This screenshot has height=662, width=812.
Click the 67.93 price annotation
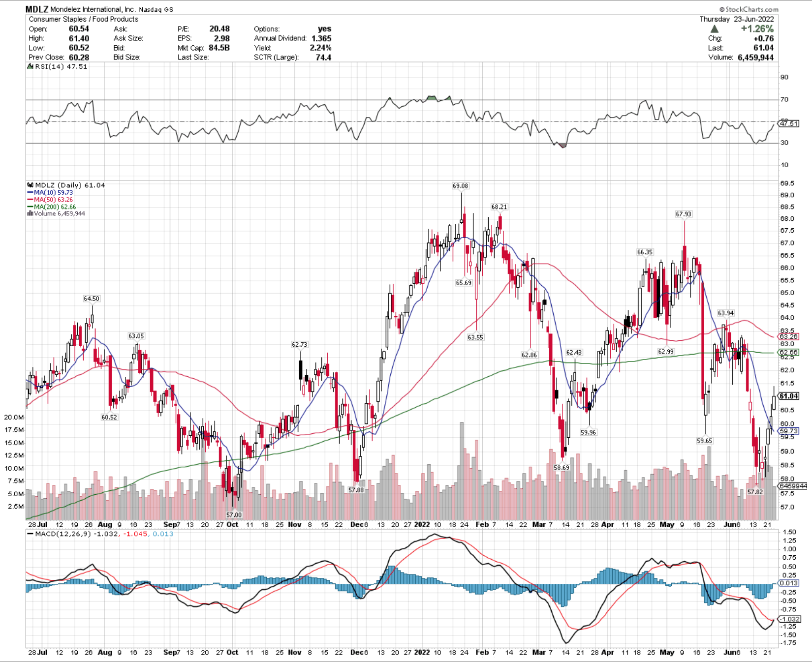[684, 214]
